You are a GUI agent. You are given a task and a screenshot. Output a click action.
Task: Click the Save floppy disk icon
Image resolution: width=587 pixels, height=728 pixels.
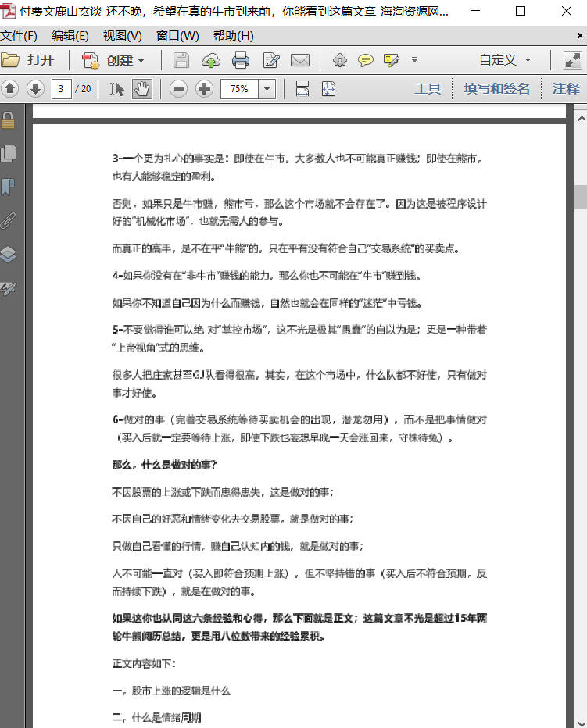pyautogui.click(x=181, y=61)
